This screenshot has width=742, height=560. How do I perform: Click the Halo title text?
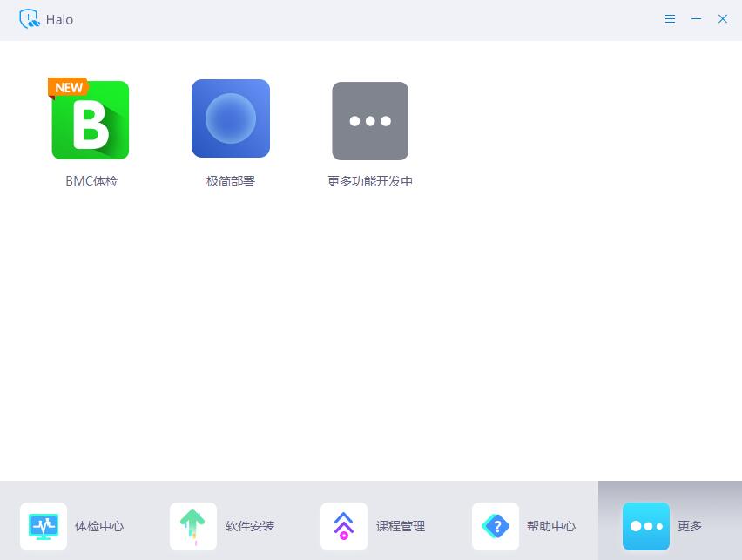[59, 19]
